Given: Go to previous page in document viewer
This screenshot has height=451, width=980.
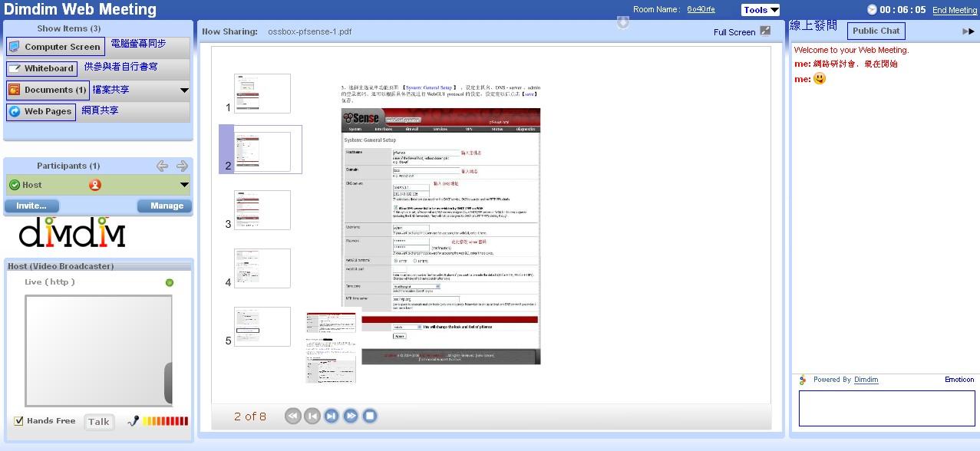Looking at the screenshot, I should 312,416.
